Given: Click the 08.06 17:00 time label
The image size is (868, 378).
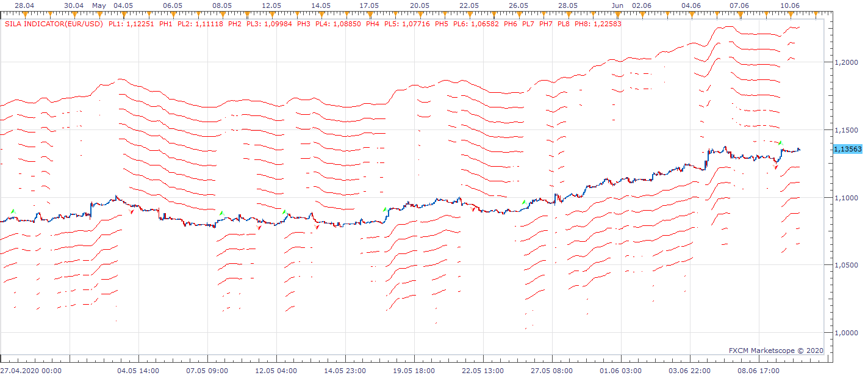Looking at the screenshot, I should pos(759,370).
